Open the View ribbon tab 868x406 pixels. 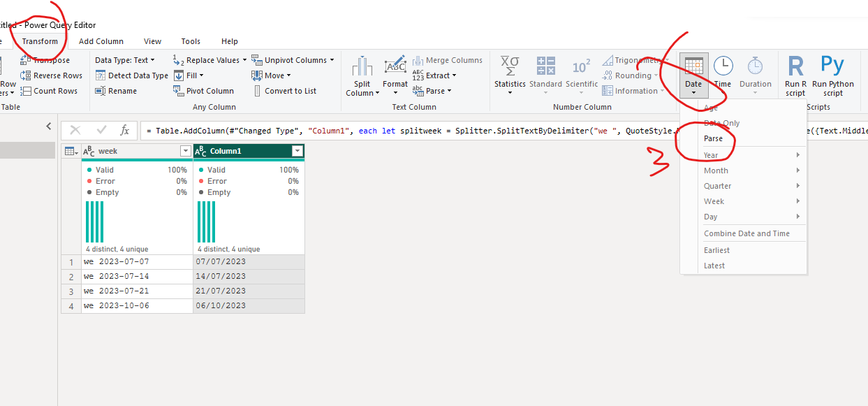(152, 41)
